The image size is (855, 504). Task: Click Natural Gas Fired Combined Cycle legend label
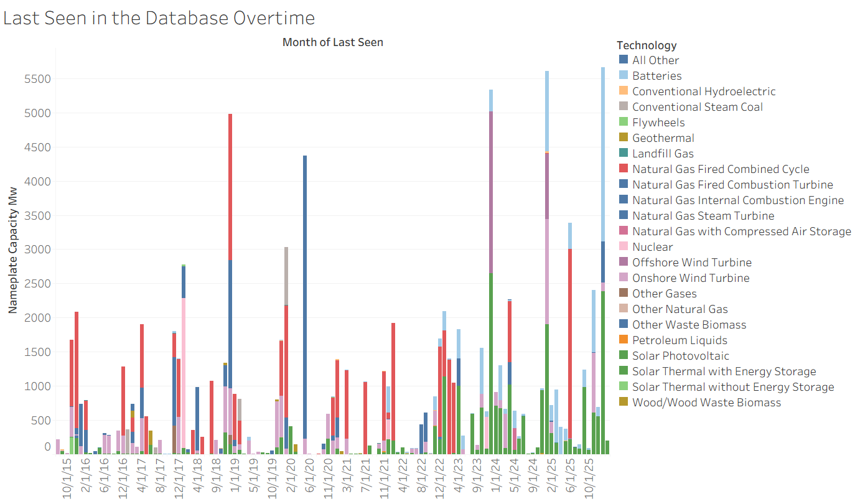(x=720, y=169)
